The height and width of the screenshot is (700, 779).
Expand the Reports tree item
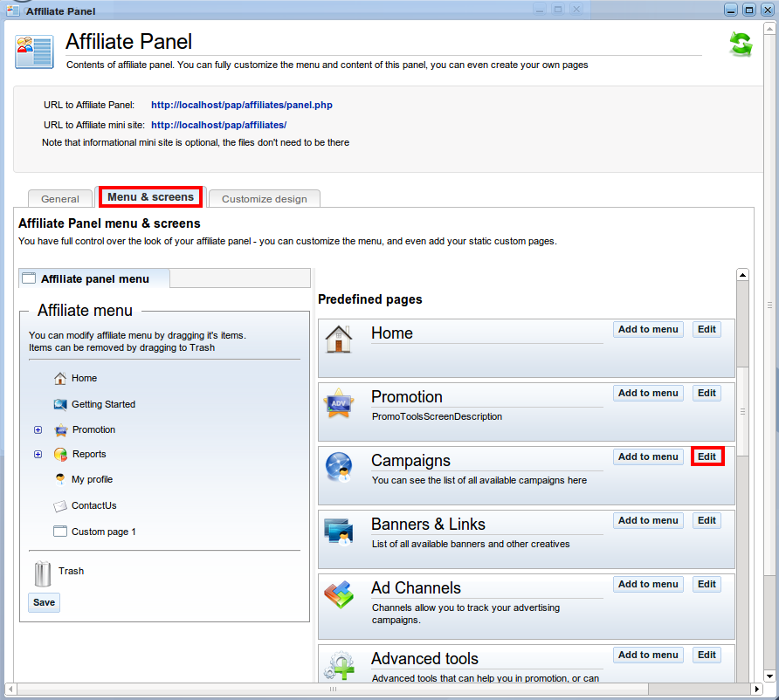point(38,454)
